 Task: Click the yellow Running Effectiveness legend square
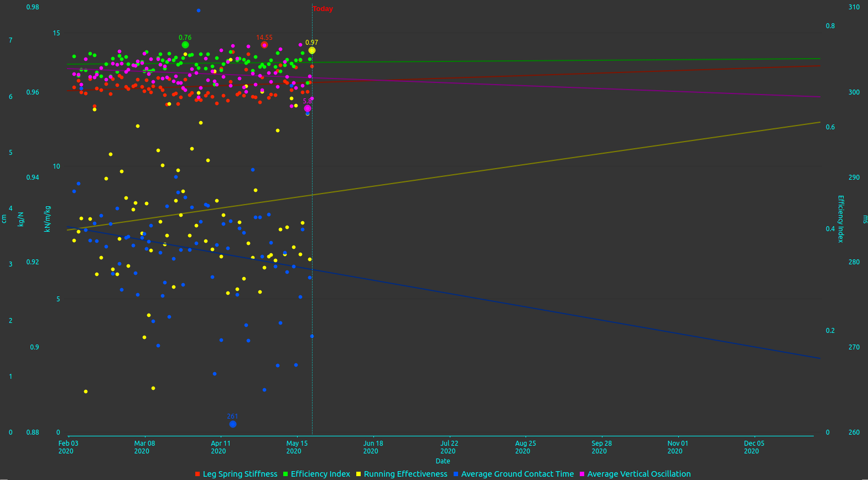pyautogui.click(x=358, y=474)
